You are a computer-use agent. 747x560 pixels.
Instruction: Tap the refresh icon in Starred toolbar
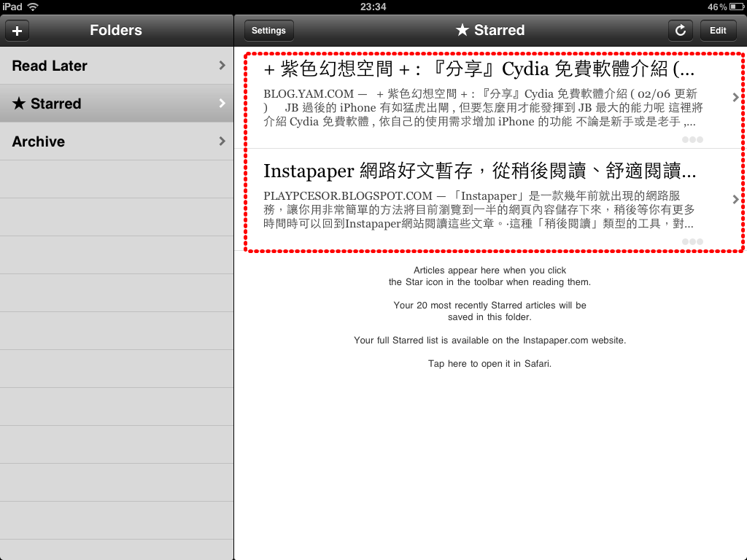(681, 31)
